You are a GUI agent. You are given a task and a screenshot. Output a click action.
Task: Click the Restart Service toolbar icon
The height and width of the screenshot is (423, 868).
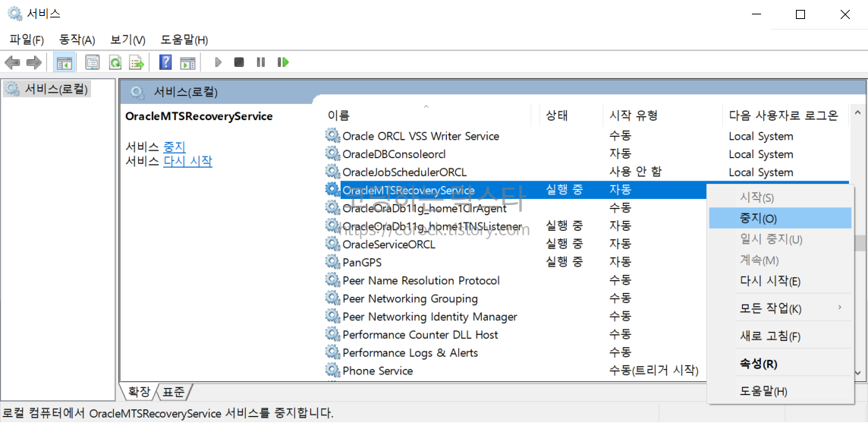284,62
